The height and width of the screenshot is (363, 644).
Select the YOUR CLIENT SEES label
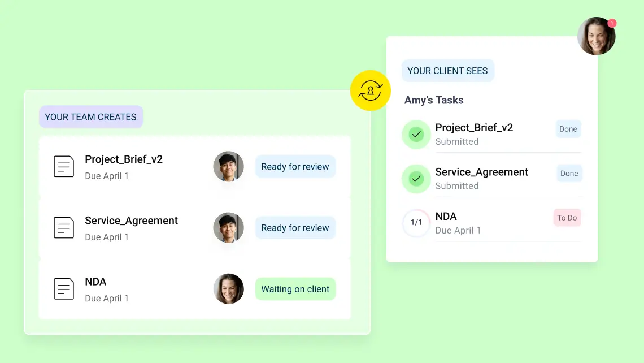447,71
